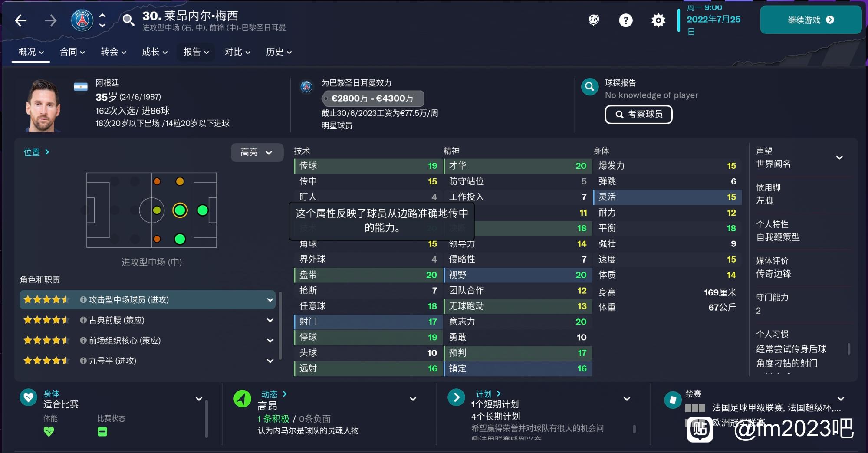Go forward with the right arrow icon

pyautogui.click(x=51, y=20)
